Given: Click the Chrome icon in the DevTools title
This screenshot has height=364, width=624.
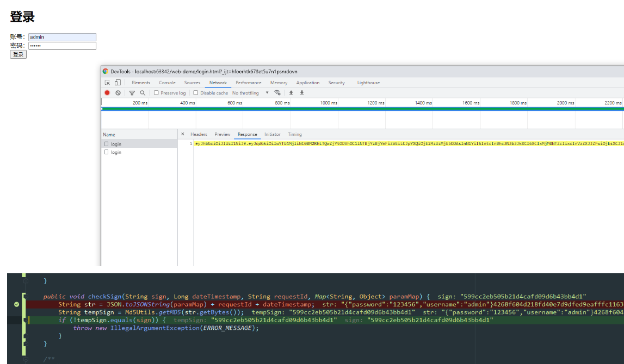Looking at the screenshot, I should click(x=106, y=72).
